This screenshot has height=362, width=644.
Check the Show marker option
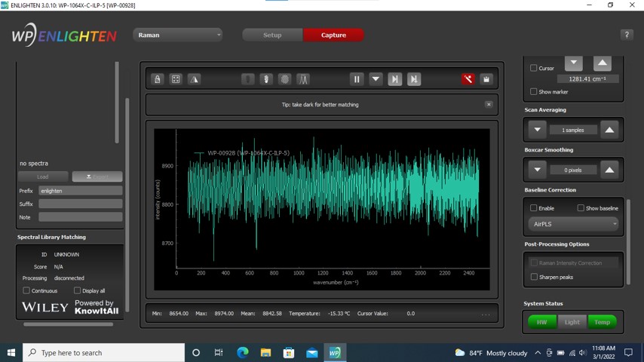(534, 92)
